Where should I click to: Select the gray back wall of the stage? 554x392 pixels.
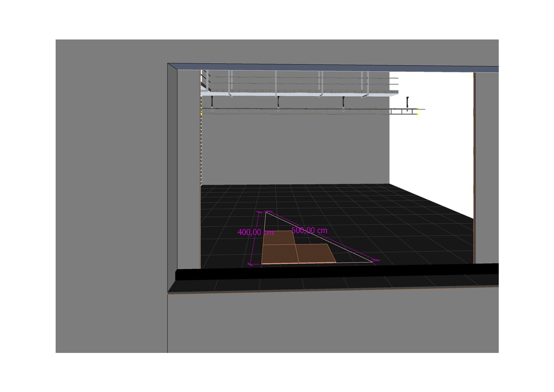(x=296, y=150)
